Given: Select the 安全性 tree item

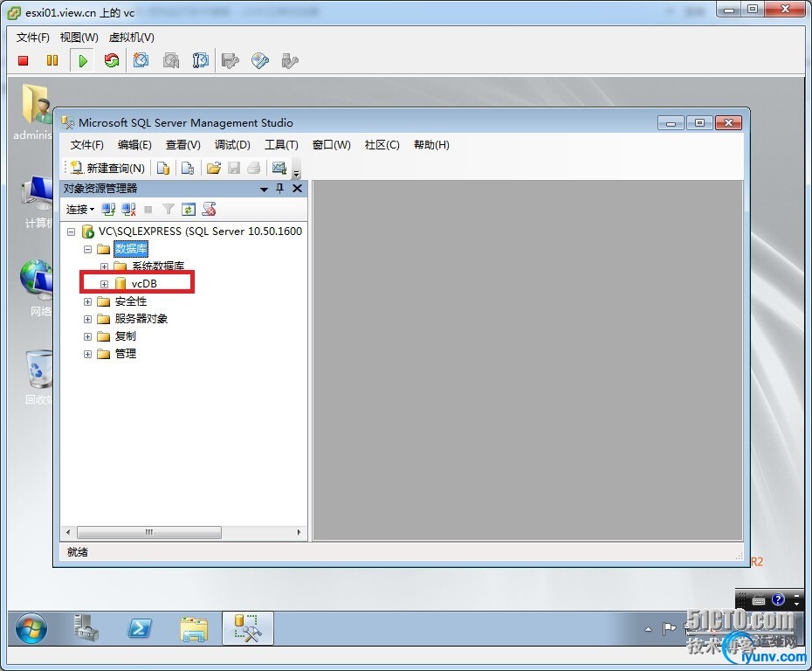Looking at the screenshot, I should (130, 301).
